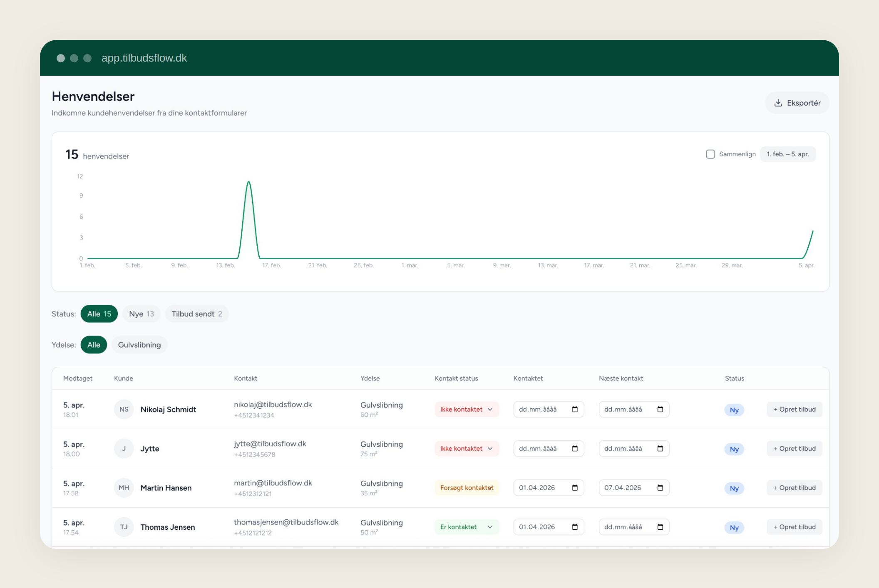This screenshot has width=879, height=588.
Task: Click the Næste kontakt column header
Action: (621, 378)
